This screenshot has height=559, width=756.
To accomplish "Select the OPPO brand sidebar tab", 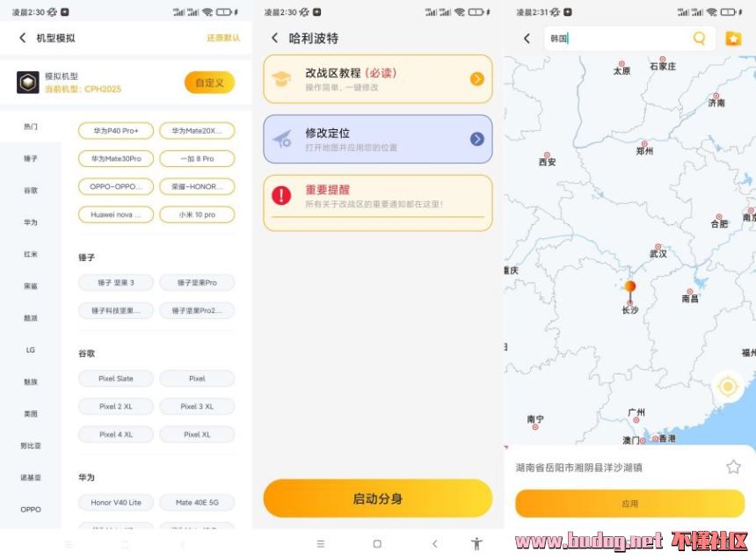I will (31, 510).
